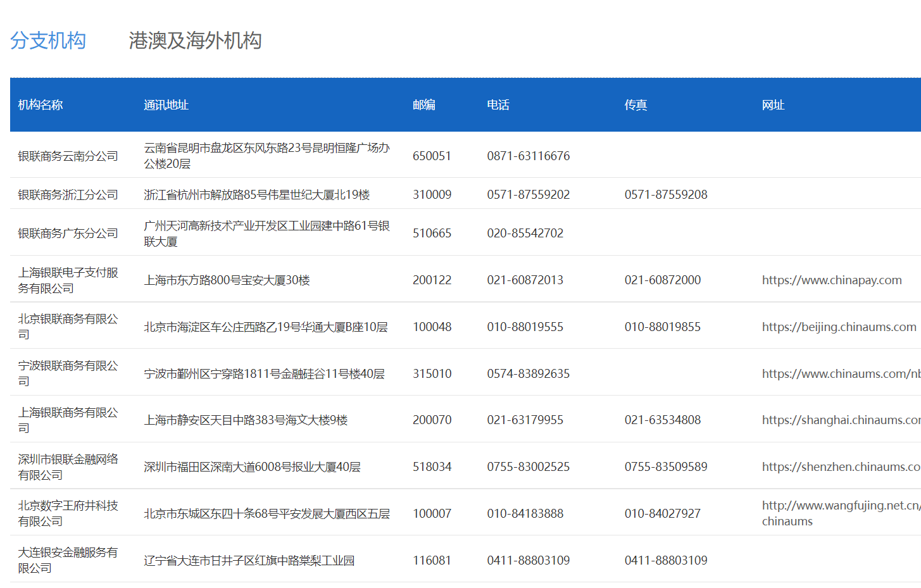Open the wangfujing.net.cn link

click(x=841, y=513)
